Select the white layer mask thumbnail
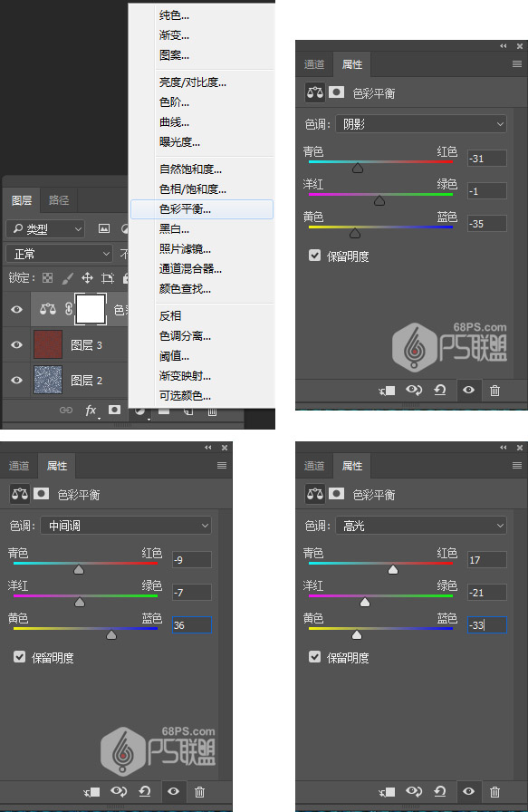528x812 pixels. tap(91, 309)
